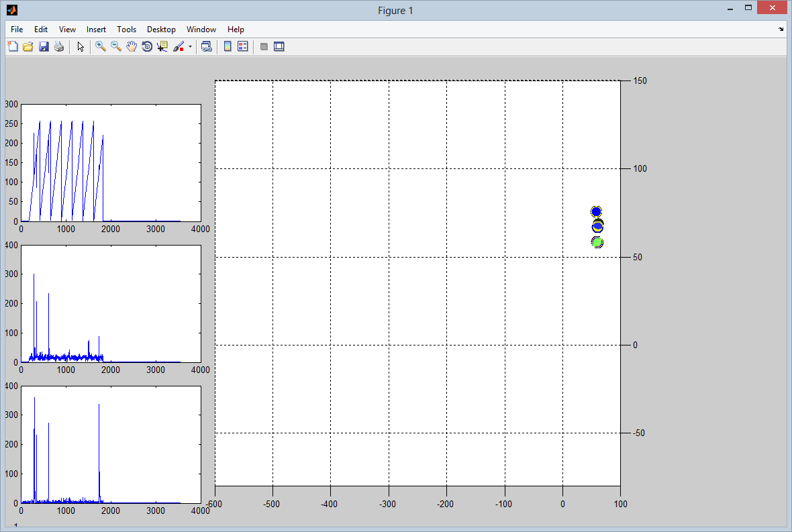Toggle the Data Cursor tool

(162, 46)
